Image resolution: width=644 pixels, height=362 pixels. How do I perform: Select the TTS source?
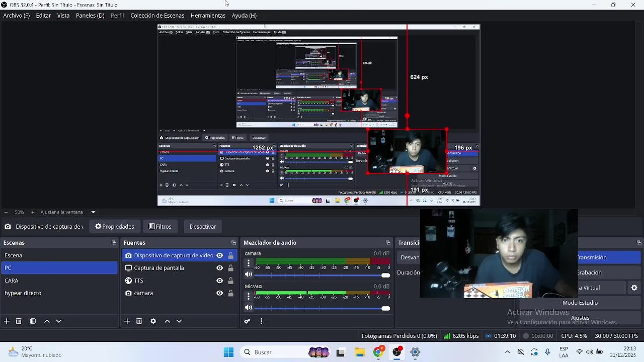[x=139, y=281]
